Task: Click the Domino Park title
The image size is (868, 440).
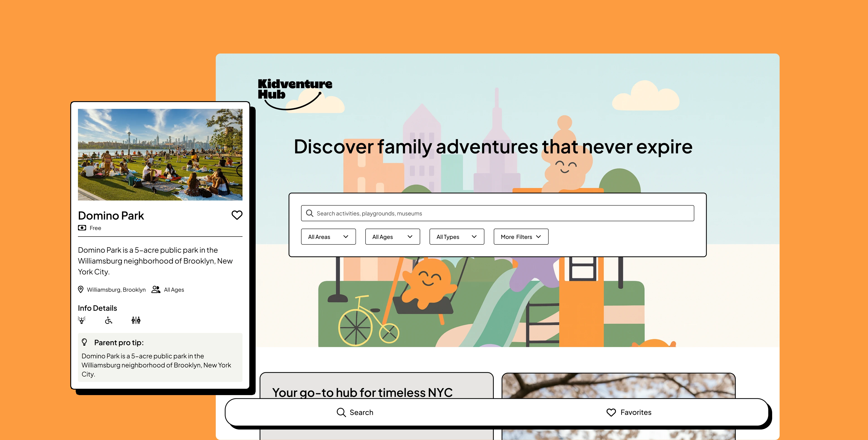Action: point(111,216)
